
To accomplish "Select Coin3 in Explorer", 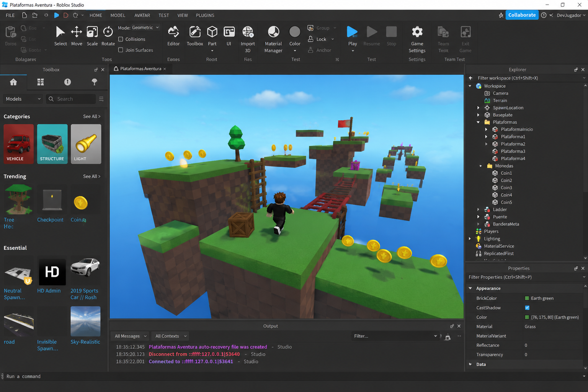I will [506, 188].
